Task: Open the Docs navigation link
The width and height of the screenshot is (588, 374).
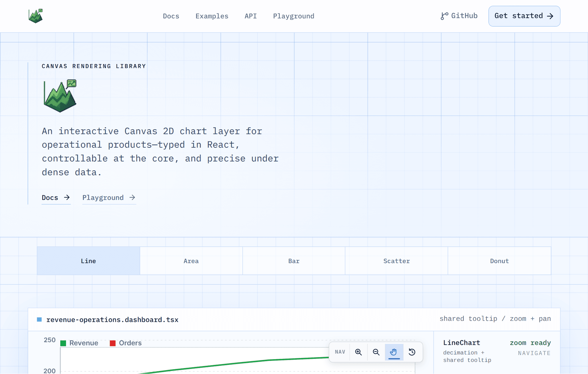Action: (x=171, y=16)
